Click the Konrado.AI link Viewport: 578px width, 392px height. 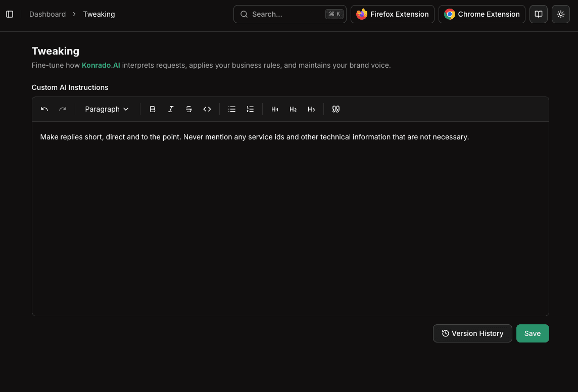[x=101, y=65]
